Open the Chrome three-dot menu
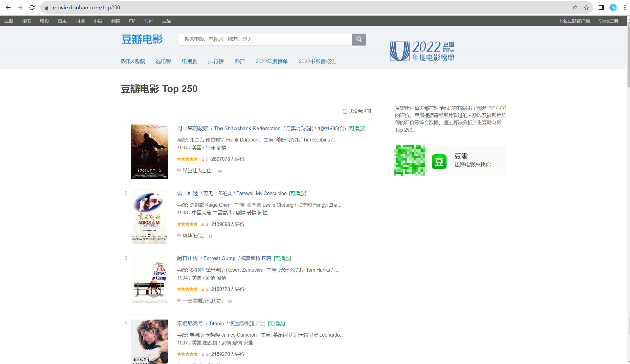Image resolution: width=630 pixels, height=364 pixels. click(625, 7)
